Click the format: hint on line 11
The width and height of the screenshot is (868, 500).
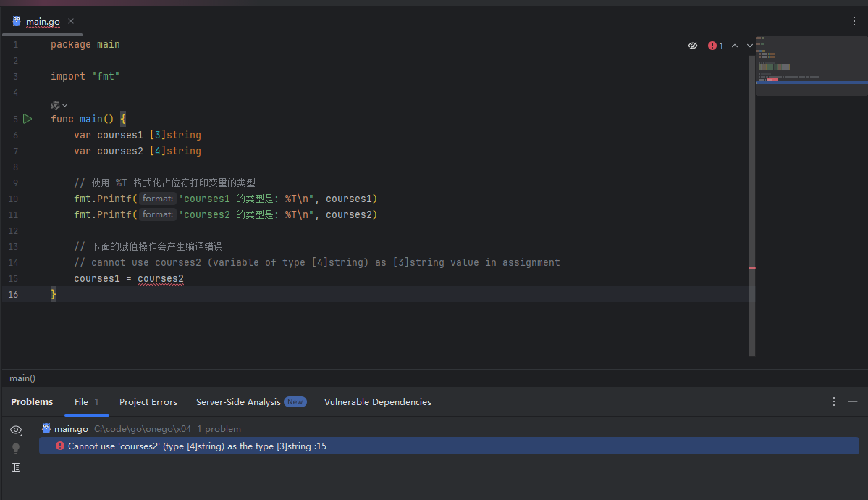pyautogui.click(x=158, y=214)
